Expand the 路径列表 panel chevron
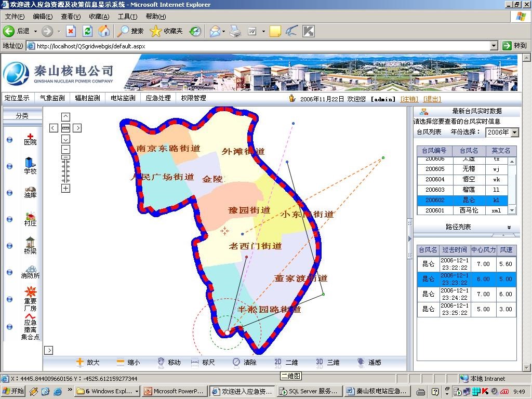 (x=509, y=228)
